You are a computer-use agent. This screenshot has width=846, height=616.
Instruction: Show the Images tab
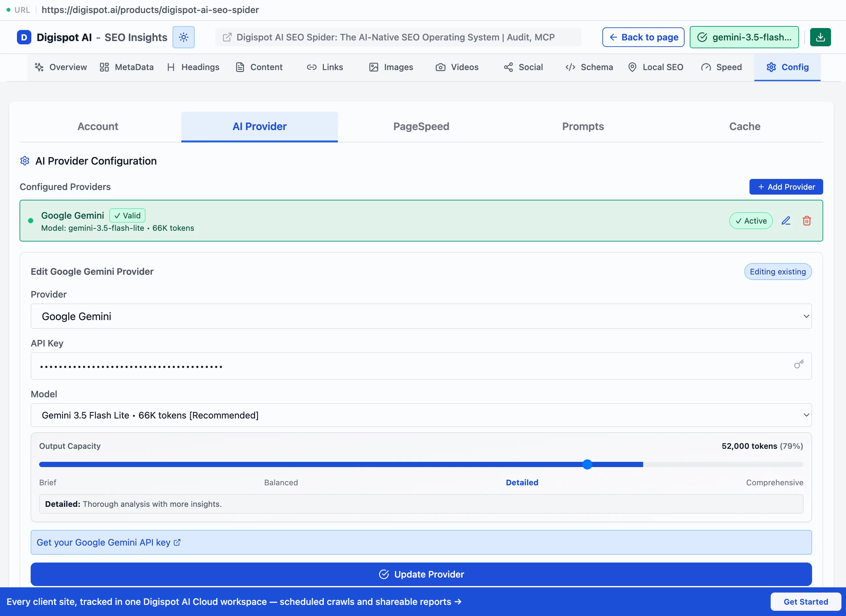click(391, 67)
